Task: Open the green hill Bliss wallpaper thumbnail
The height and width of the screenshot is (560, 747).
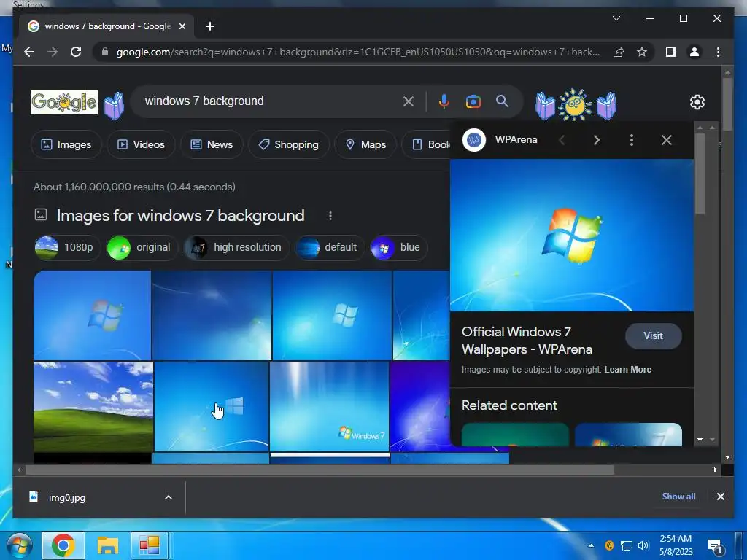Action: [x=93, y=406]
